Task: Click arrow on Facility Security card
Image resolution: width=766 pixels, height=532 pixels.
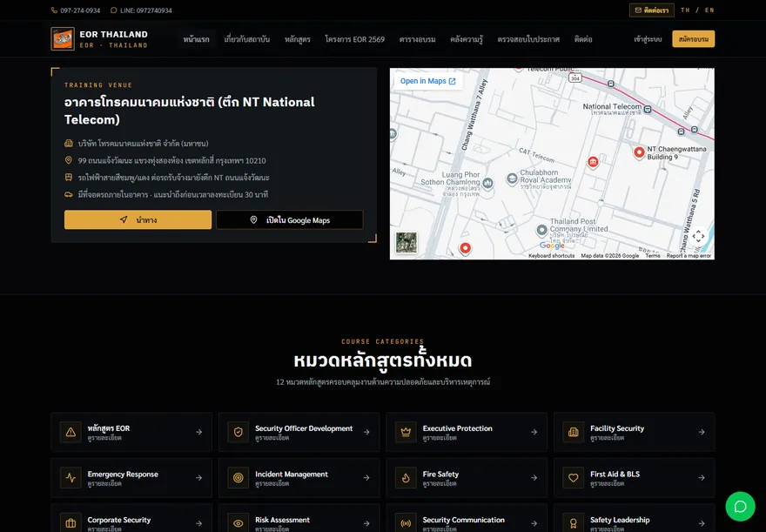Action: coord(702,433)
